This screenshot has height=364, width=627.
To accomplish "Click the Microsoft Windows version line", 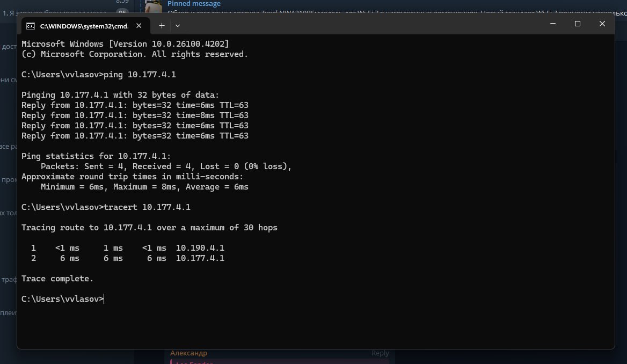I will tap(125, 44).
